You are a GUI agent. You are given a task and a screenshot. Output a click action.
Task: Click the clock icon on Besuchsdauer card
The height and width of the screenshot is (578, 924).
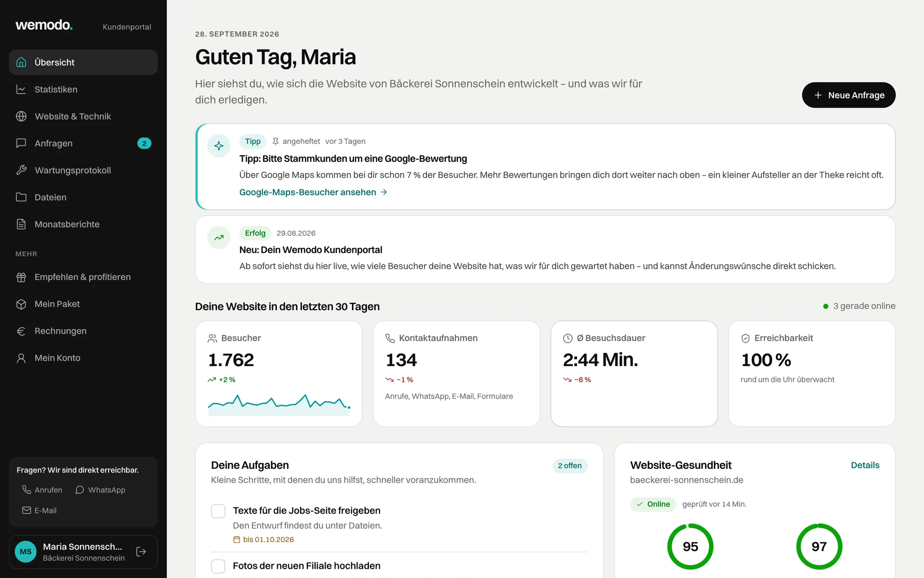568,338
